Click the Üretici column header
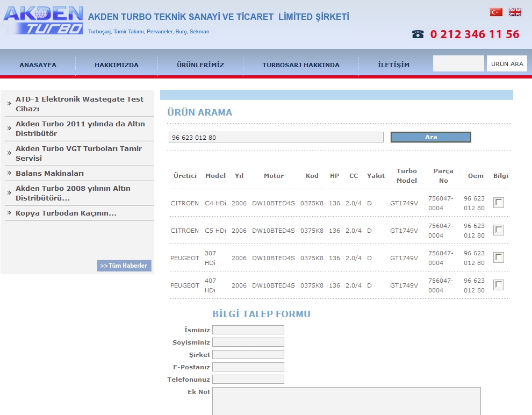Image resolution: width=532 pixels, height=415 pixels. (185, 176)
